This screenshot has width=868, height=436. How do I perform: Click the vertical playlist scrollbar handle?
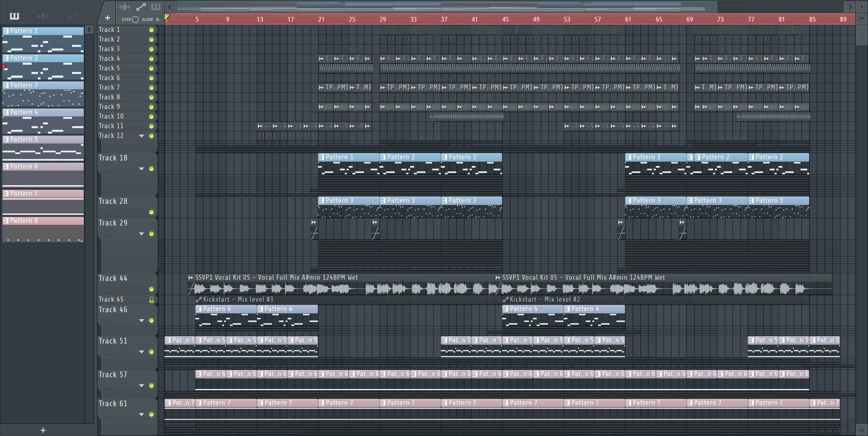[861, 35]
